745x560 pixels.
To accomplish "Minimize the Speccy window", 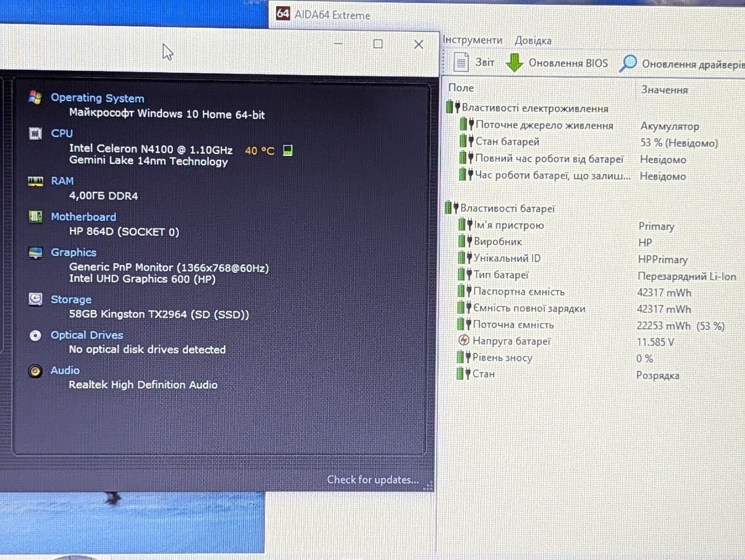I will coord(338,44).
